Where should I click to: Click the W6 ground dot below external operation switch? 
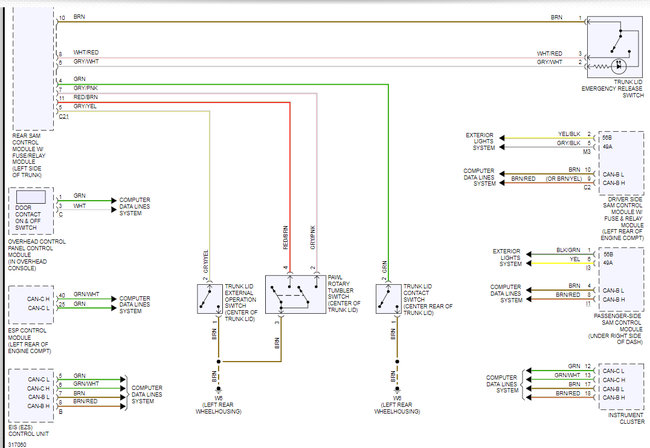click(218, 389)
